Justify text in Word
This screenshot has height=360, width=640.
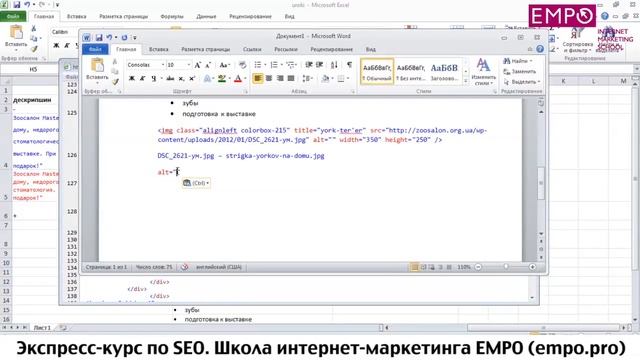291,78
